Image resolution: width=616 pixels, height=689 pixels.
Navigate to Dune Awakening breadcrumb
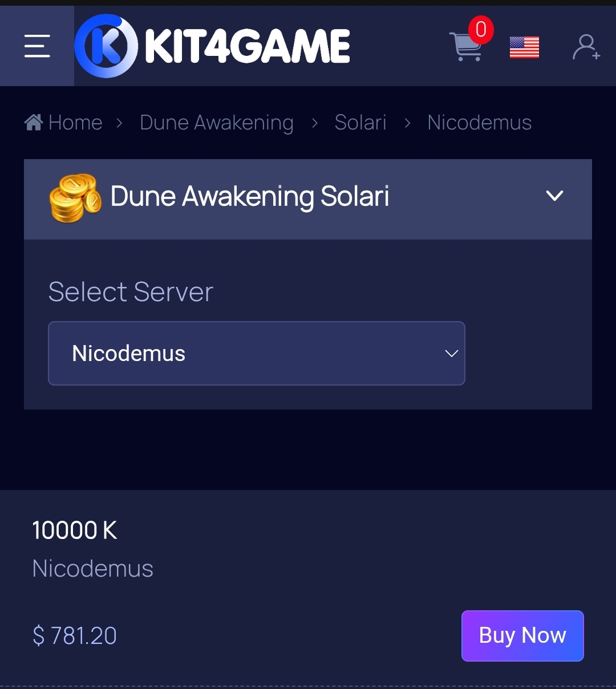pyautogui.click(x=217, y=123)
